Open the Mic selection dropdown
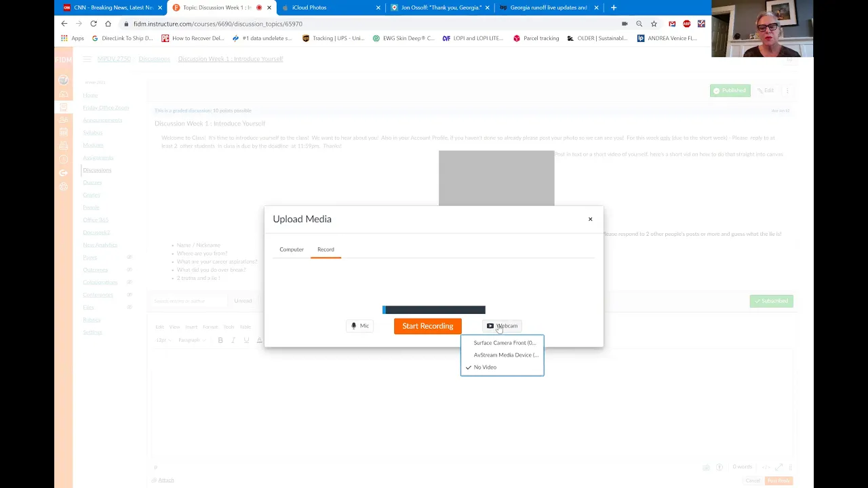Image resolution: width=868 pixels, height=488 pixels. (x=360, y=326)
